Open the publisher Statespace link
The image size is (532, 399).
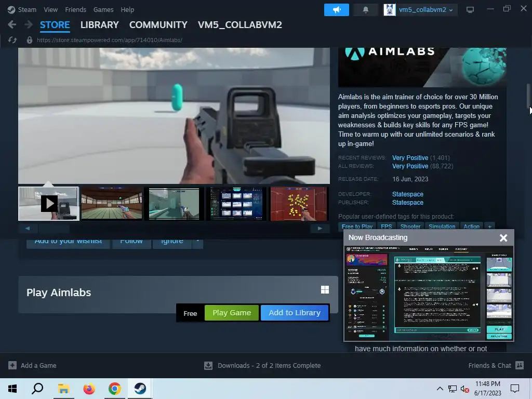(407, 203)
